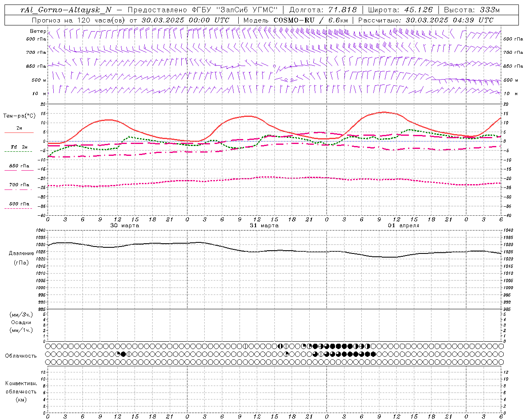This screenshot has width=525, height=420.
Task: Select the Прогноз на 120 часа(ов) text
Action: coord(79,20)
